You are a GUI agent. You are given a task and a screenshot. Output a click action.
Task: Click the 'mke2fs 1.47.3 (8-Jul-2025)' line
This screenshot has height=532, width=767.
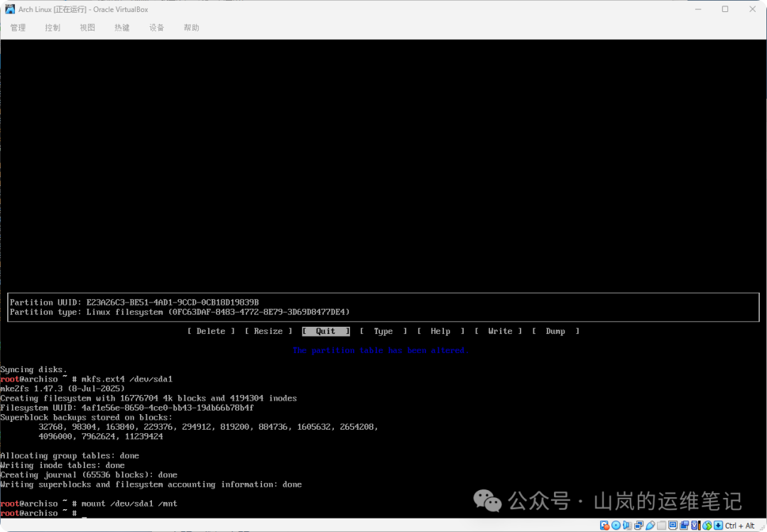coord(62,389)
